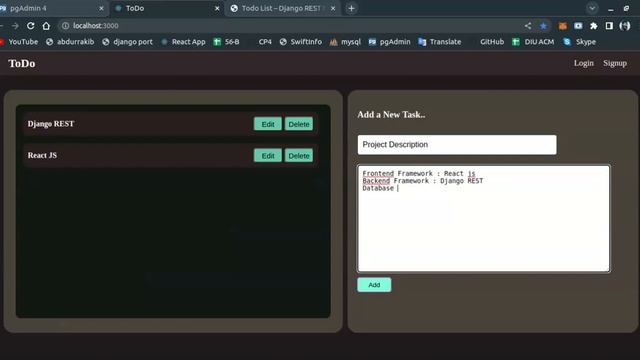Click the forward navigation arrow

15,26
